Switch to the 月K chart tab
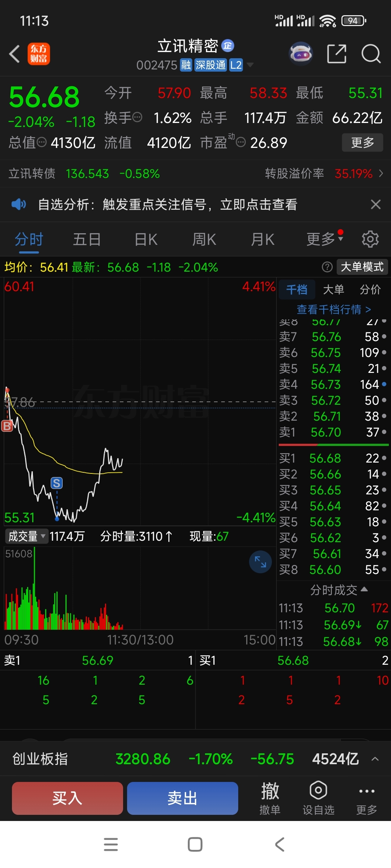391x868 pixels. pos(263,239)
